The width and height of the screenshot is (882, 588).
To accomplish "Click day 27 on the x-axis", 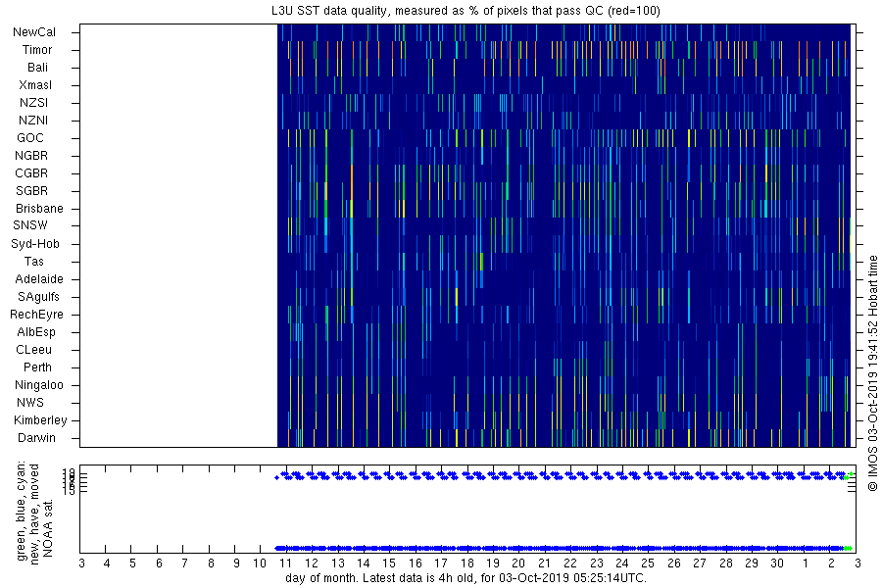I will 699,563.
